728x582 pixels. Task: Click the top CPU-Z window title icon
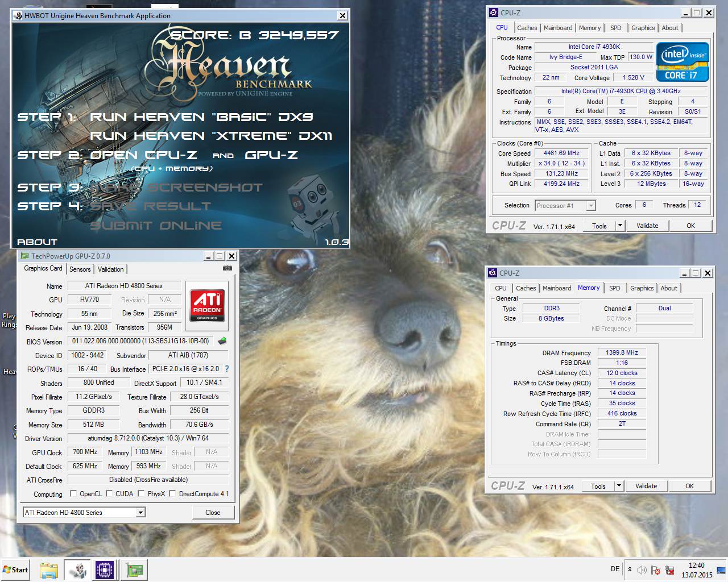(494, 13)
